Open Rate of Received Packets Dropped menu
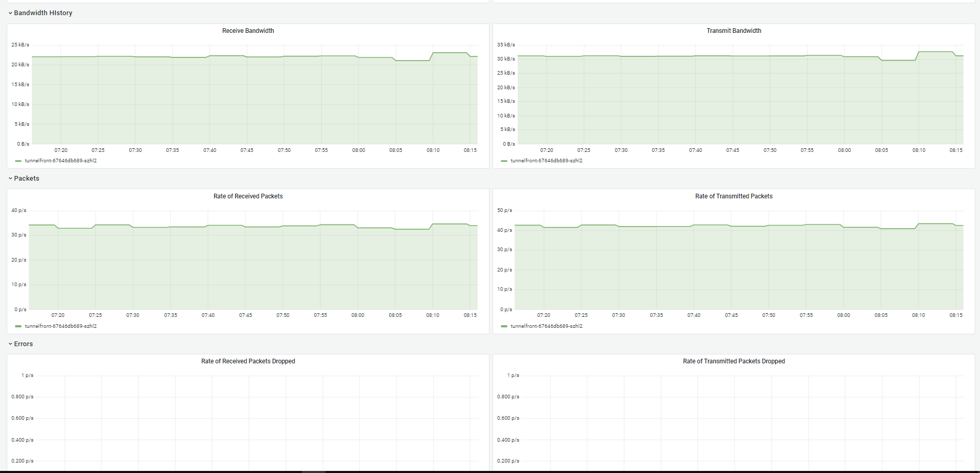Screen dimensions: 980x473 click(248, 361)
